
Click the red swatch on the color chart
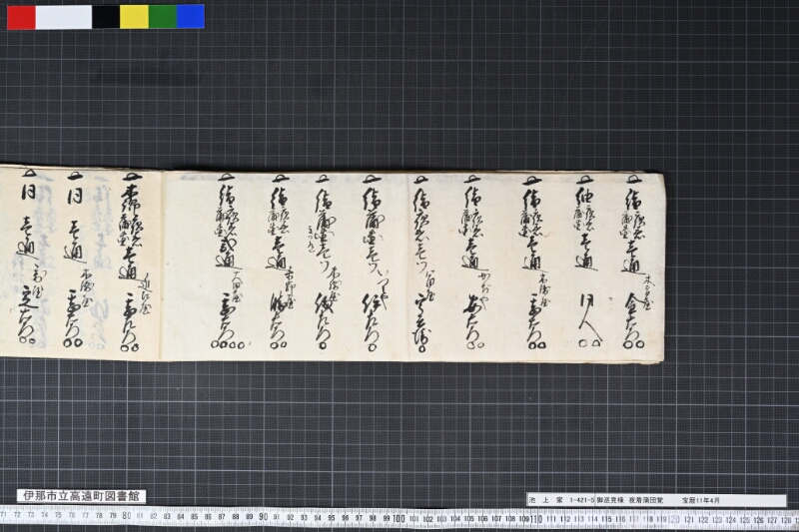pos(21,17)
